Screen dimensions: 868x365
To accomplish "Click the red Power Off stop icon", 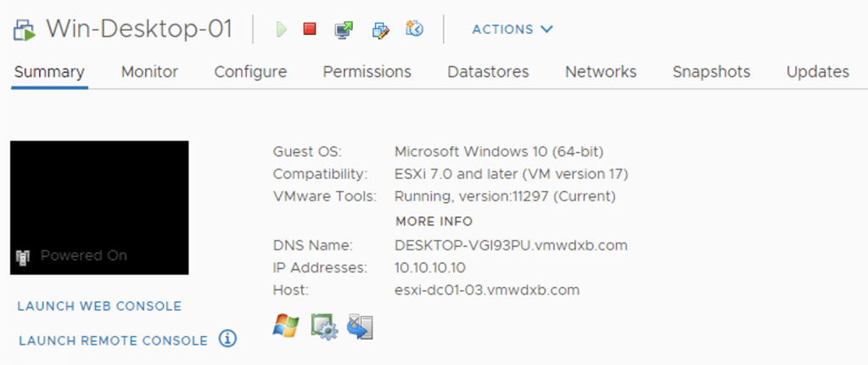I will [310, 29].
